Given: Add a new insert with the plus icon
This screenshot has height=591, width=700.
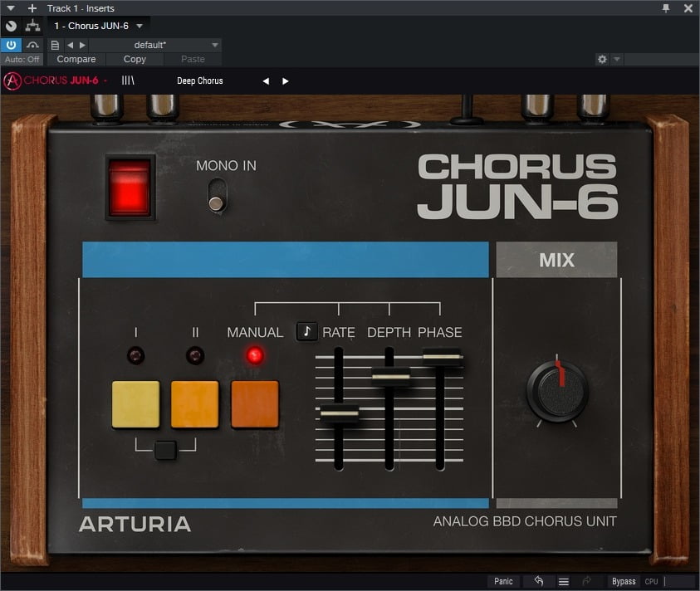Looking at the screenshot, I should (x=32, y=8).
